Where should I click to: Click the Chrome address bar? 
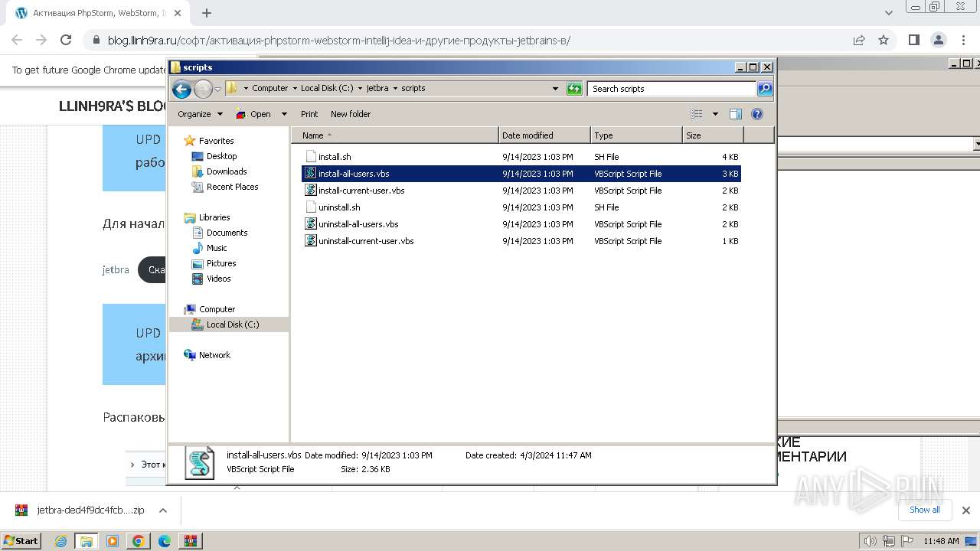(467, 41)
